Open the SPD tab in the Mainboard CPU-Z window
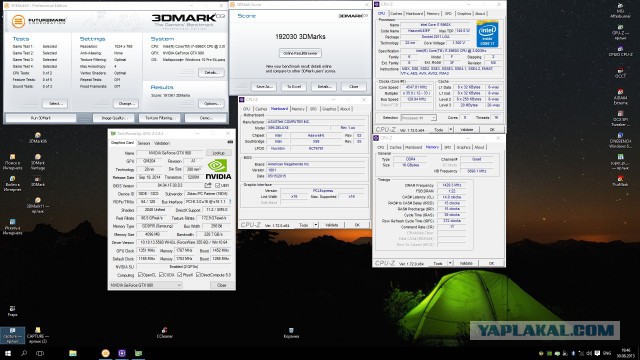Image resolution: width=640 pixels, height=360 pixels. pos(313,109)
